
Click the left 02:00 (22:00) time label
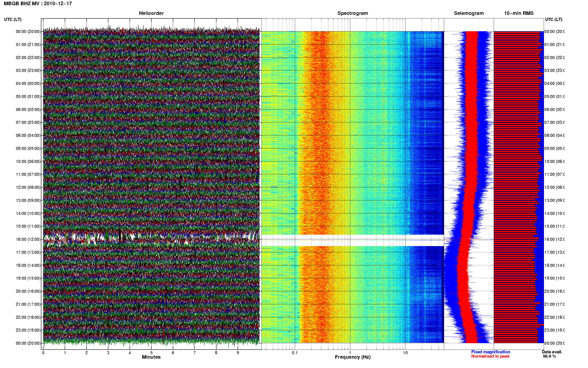click(28, 58)
